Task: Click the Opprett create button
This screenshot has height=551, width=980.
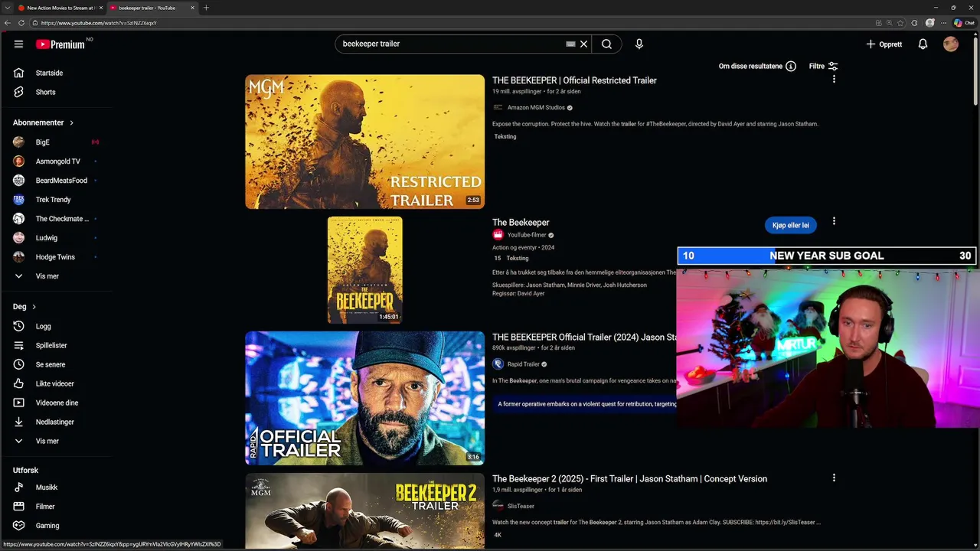Action: pyautogui.click(x=884, y=44)
